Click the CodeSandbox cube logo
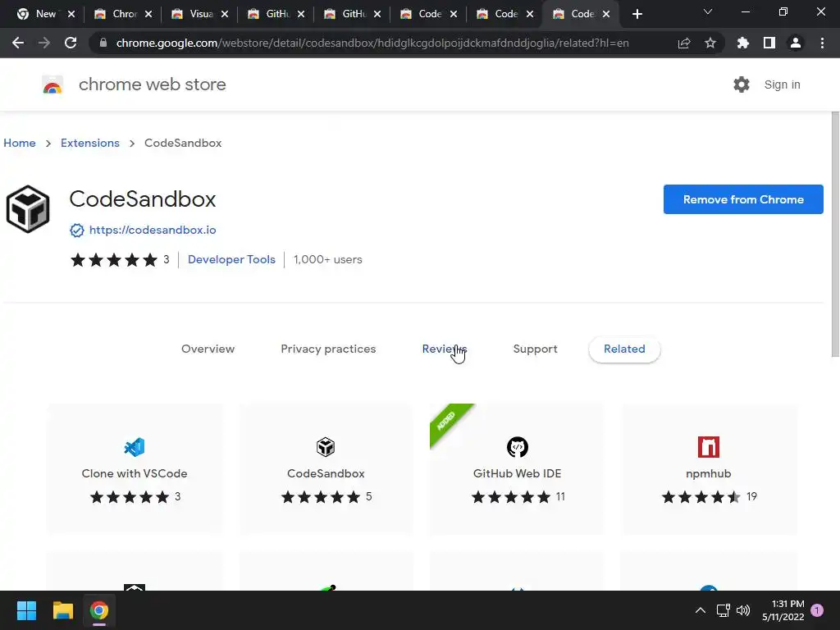Viewport: 840px width, 630px height. pyautogui.click(x=28, y=209)
